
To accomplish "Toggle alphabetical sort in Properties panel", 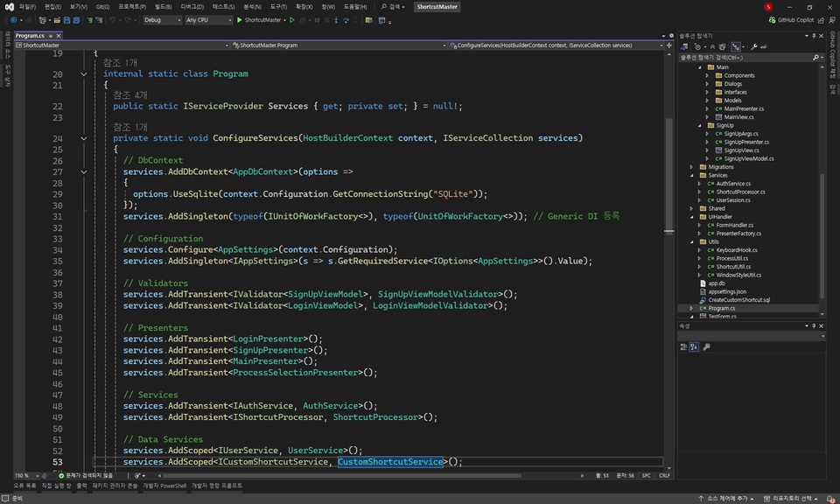I will [x=694, y=347].
